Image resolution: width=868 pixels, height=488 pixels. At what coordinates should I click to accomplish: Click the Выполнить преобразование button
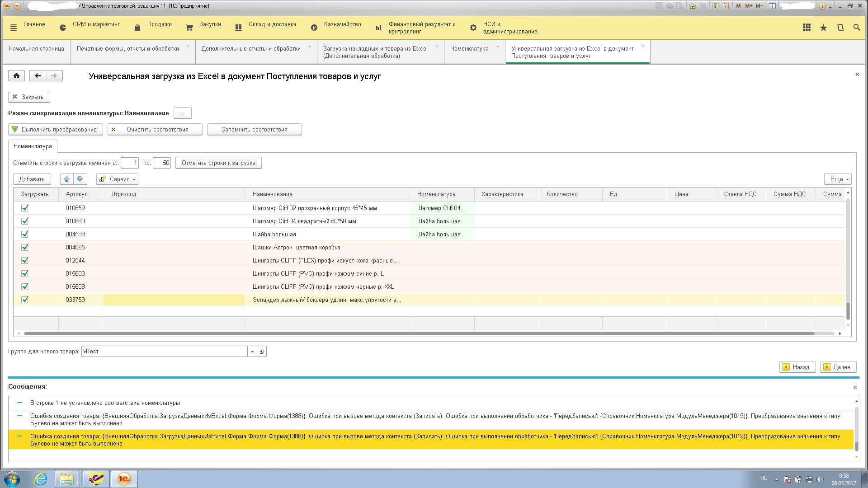pyautogui.click(x=56, y=130)
